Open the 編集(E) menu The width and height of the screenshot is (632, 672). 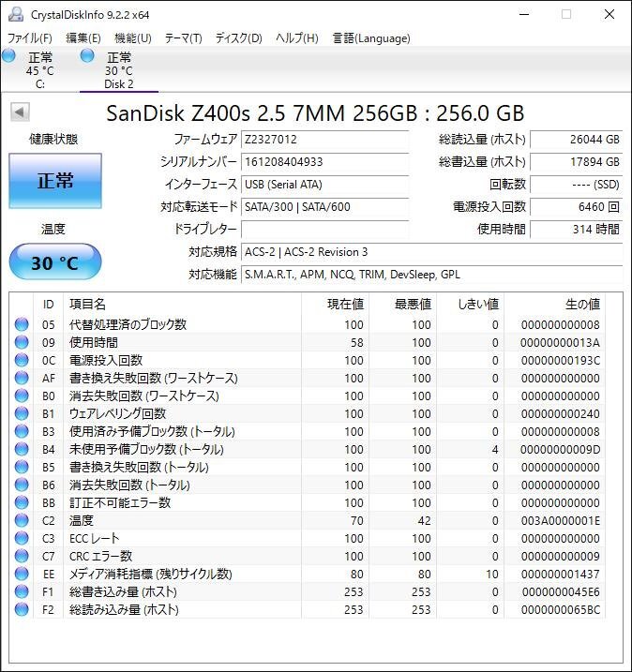[83, 38]
